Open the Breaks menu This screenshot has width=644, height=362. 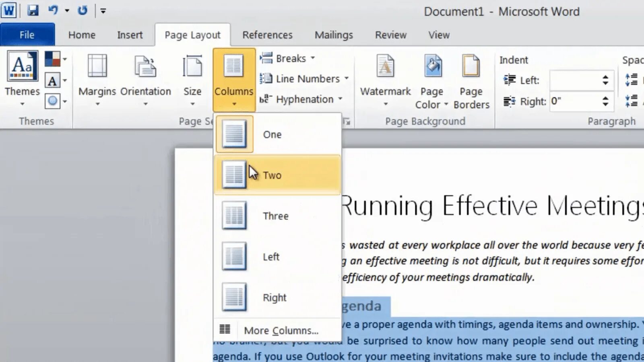287,58
